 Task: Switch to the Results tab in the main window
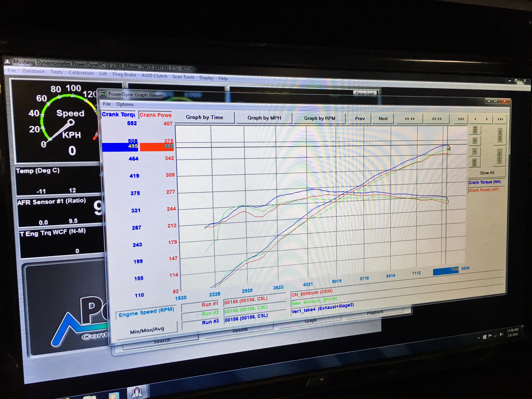[x=240, y=330]
